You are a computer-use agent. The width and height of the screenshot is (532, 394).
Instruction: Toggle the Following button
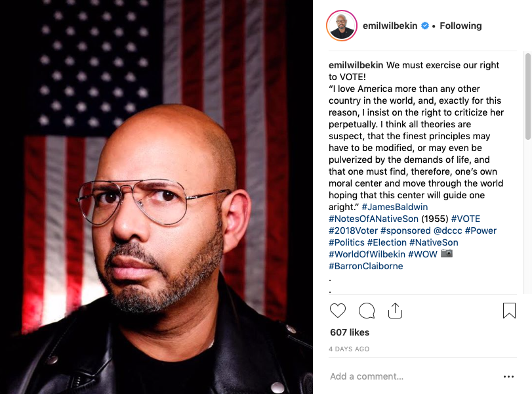(460, 26)
